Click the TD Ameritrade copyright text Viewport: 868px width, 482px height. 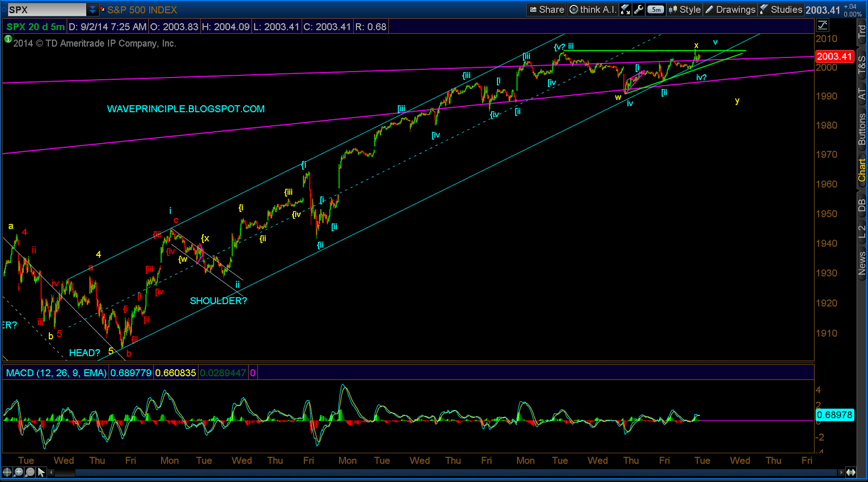tap(94, 43)
